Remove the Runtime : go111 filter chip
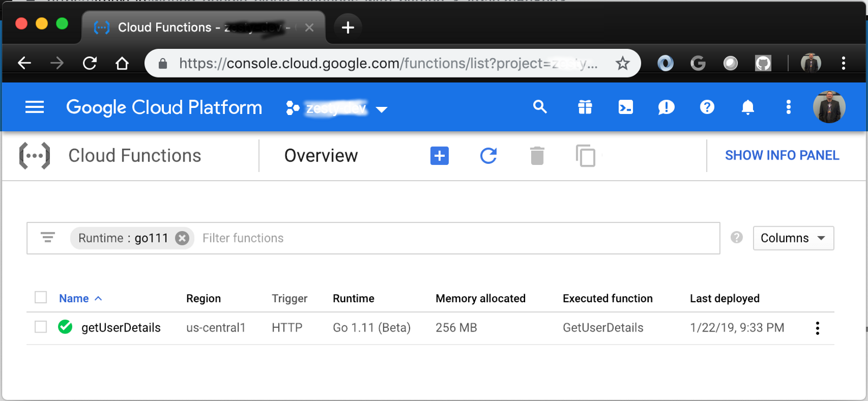868x401 pixels. click(182, 238)
